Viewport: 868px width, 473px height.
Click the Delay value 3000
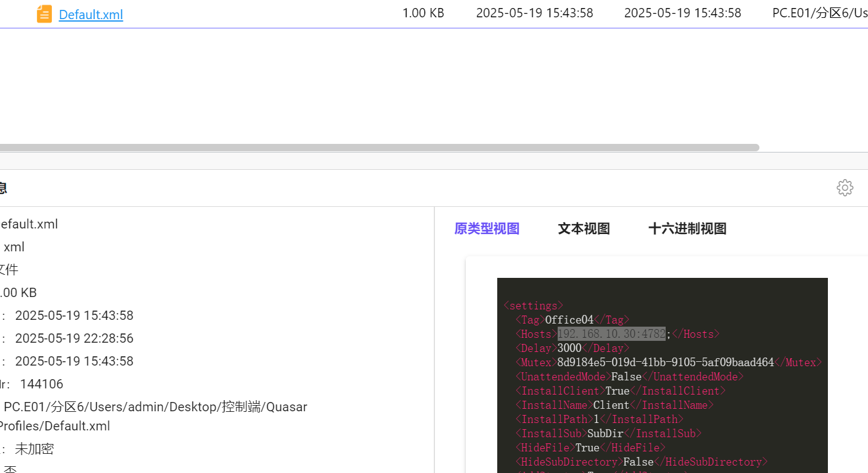[569, 348]
